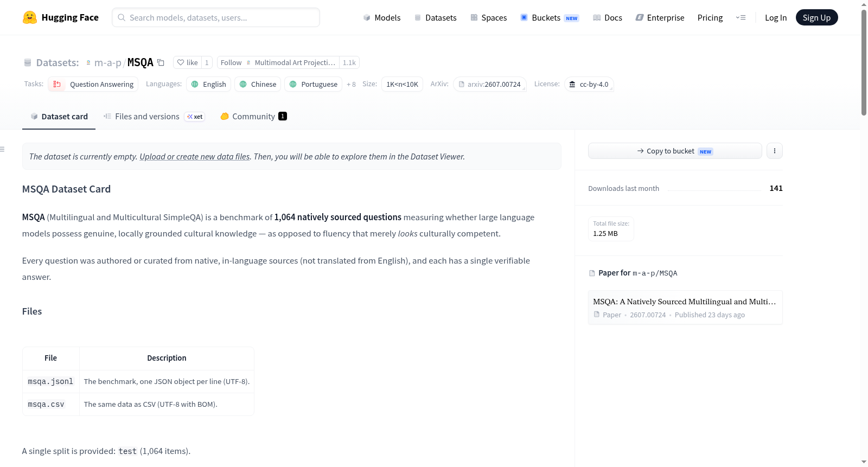Open the MSQA paper card
The height and width of the screenshot is (467, 868).
tap(685, 308)
